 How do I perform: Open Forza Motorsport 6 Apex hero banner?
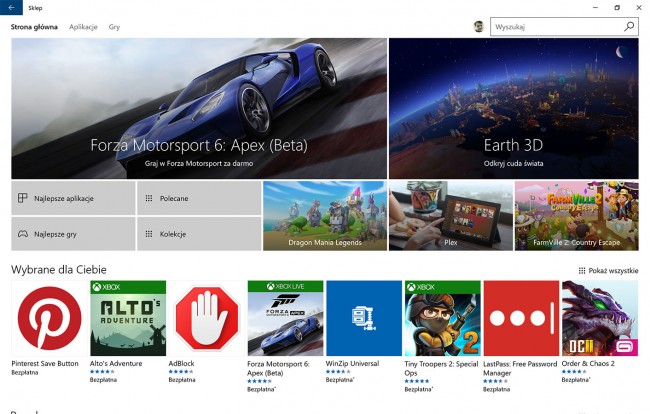tap(199, 109)
